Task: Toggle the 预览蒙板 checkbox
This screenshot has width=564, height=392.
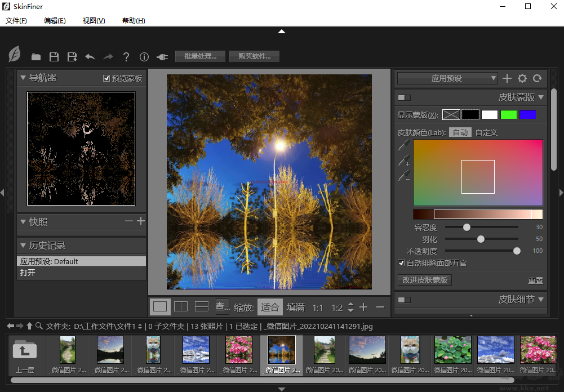Action: 106,78
